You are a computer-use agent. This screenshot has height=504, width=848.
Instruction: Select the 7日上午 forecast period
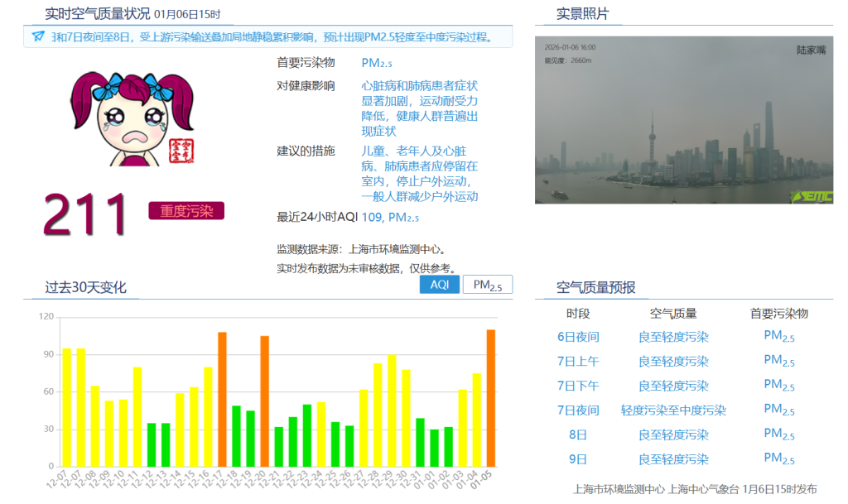click(x=578, y=362)
